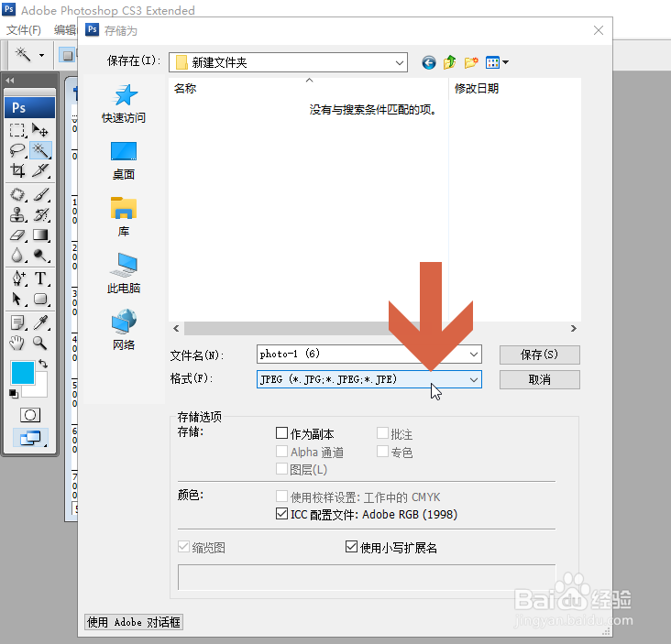Image resolution: width=671 pixels, height=644 pixels.
Task: Go back to last visited folder
Action: tap(428, 63)
